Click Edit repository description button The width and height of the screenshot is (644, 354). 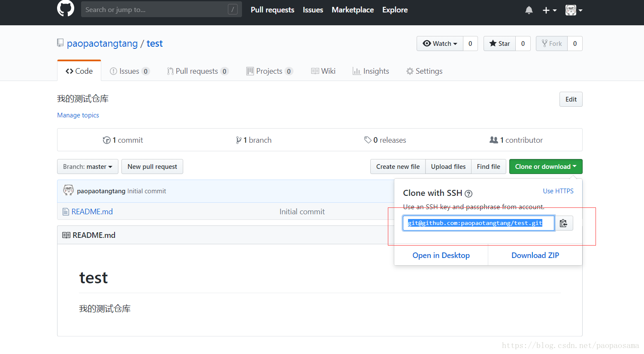(x=571, y=99)
